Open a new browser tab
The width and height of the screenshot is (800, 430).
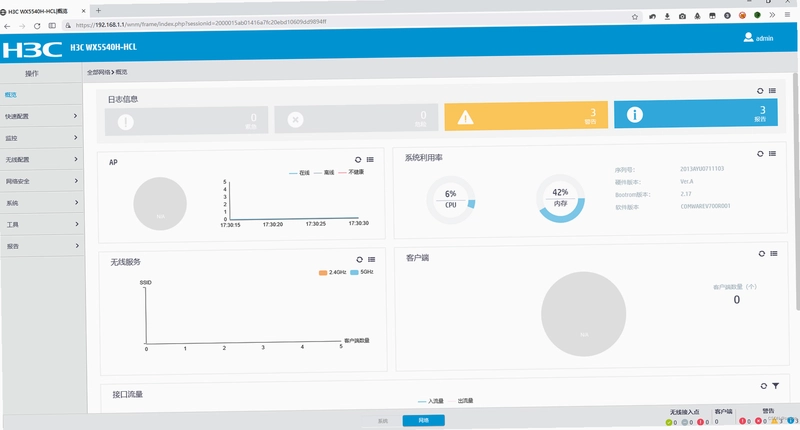(x=98, y=10)
